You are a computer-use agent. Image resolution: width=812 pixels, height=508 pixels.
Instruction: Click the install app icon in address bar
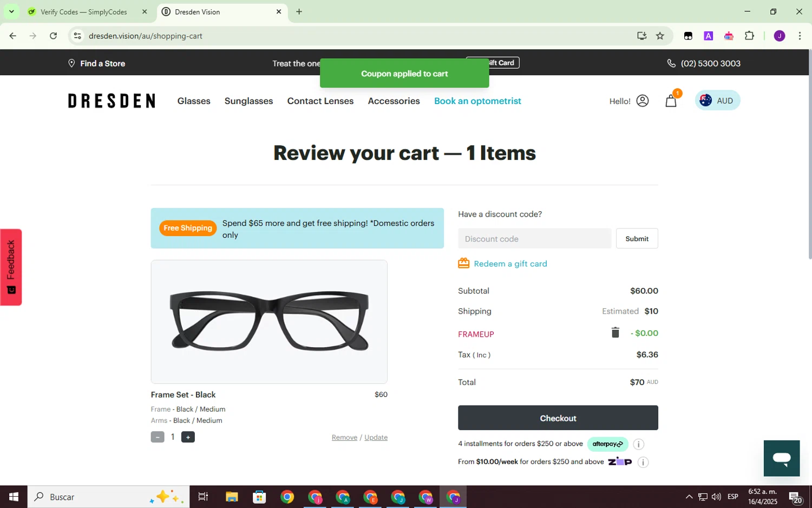(x=641, y=36)
